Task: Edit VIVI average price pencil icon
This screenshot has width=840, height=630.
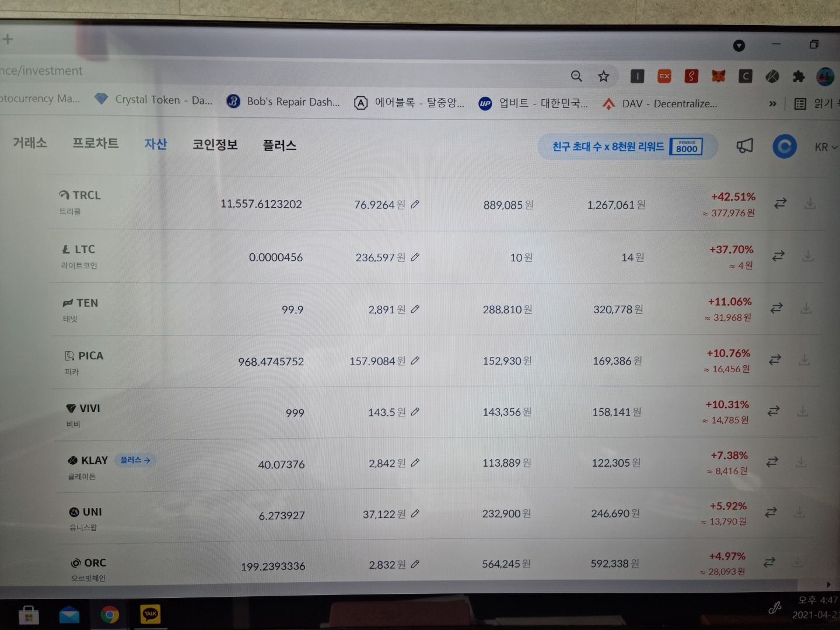Action: click(415, 411)
